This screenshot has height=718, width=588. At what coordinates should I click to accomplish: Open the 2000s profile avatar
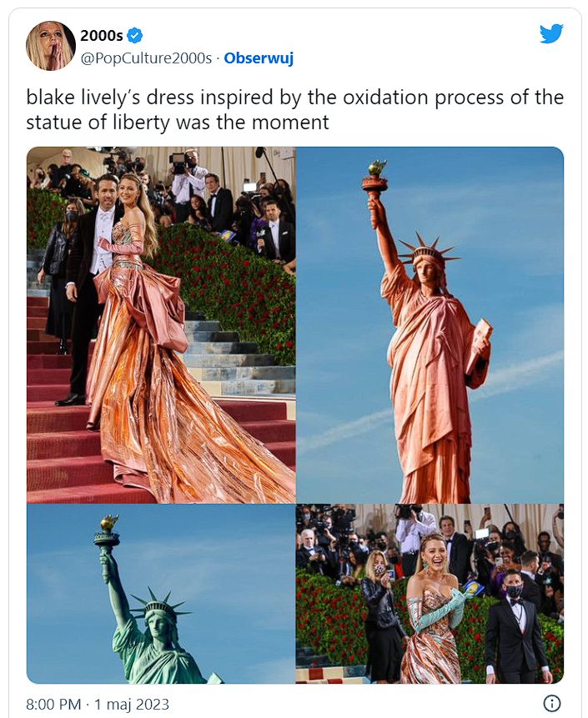pyautogui.click(x=50, y=46)
